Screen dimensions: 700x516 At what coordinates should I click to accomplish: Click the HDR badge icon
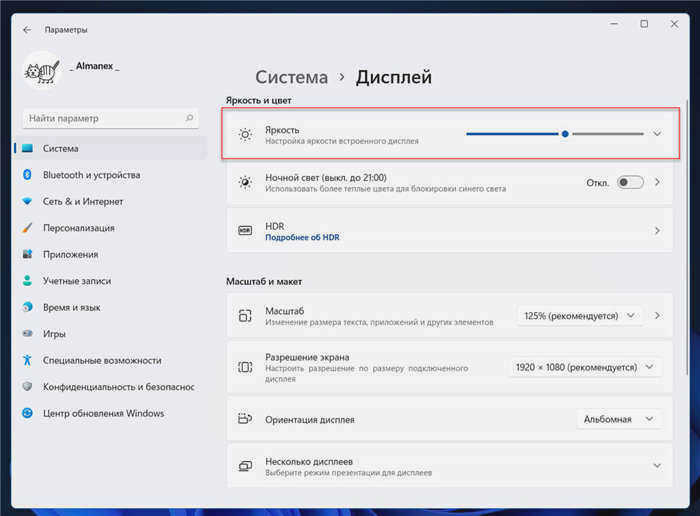[245, 230]
